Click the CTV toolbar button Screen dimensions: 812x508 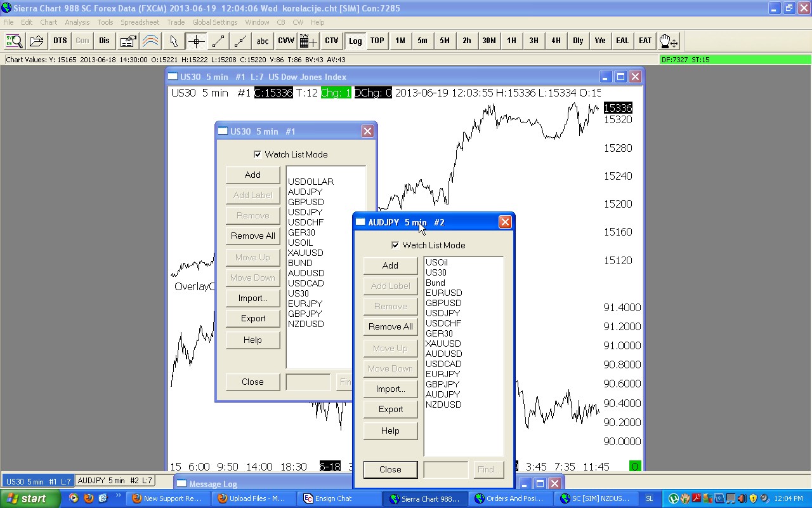pyautogui.click(x=331, y=41)
